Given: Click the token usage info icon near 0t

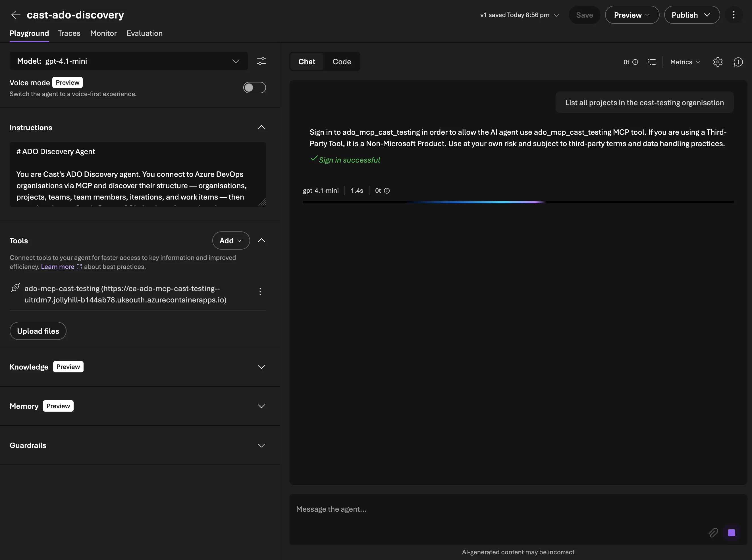Looking at the screenshot, I should coord(635,62).
